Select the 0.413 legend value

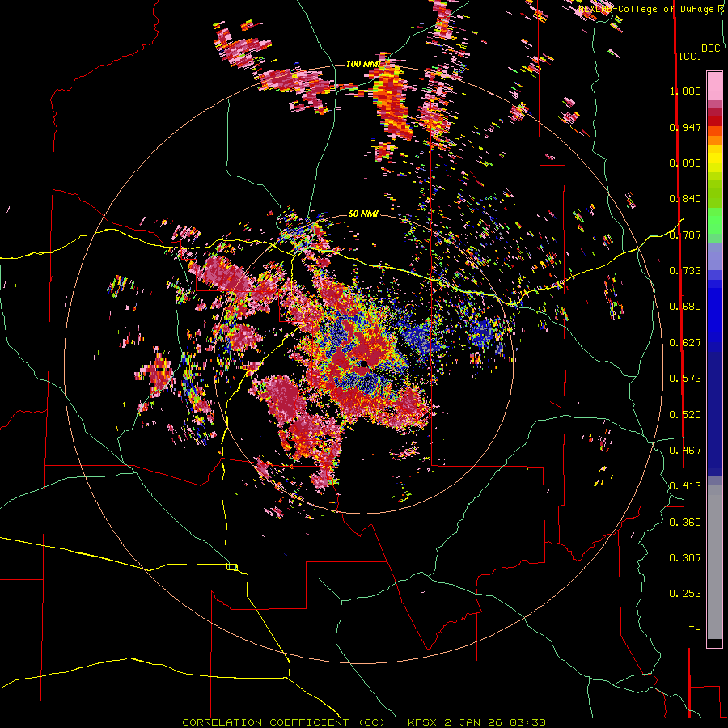[x=685, y=486]
